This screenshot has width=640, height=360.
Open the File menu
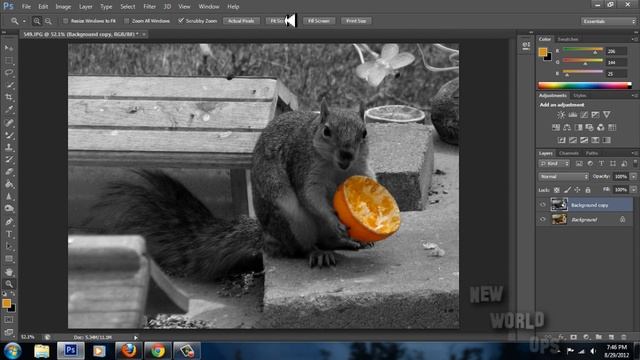click(26, 7)
